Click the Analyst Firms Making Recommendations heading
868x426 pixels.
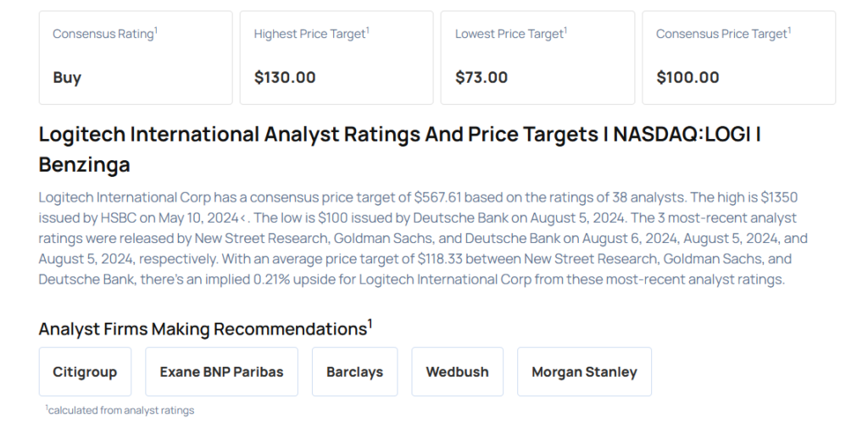point(202,329)
